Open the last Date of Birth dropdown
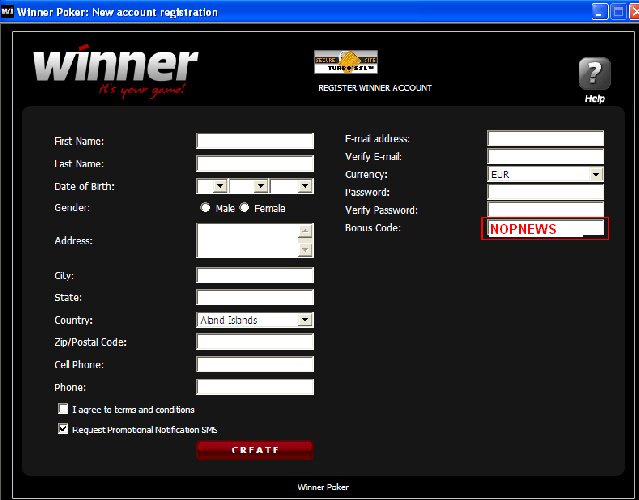The image size is (639, 500). coord(305,186)
